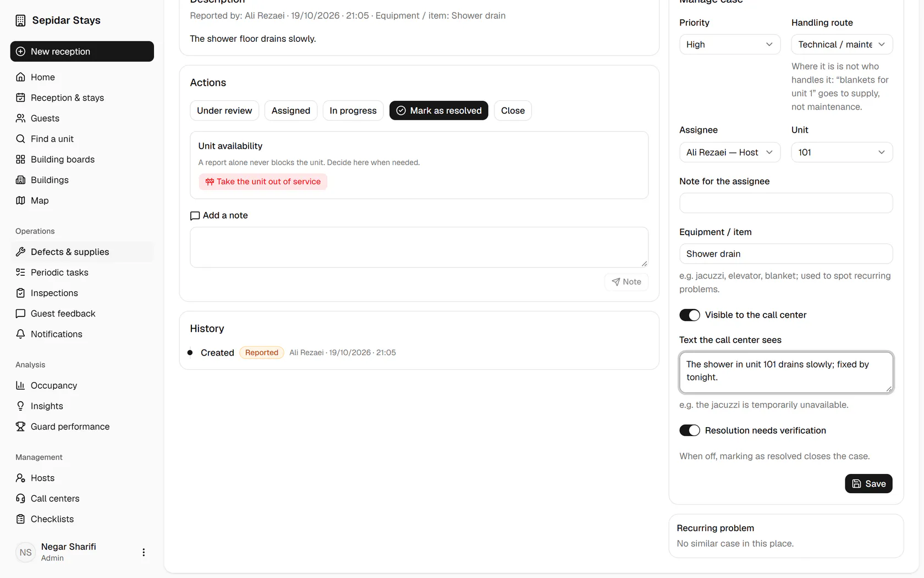The width and height of the screenshot is (924, 578).
Task: Click the Building boards grid icon
Action: pyautogui.click(x=20, y=160)
